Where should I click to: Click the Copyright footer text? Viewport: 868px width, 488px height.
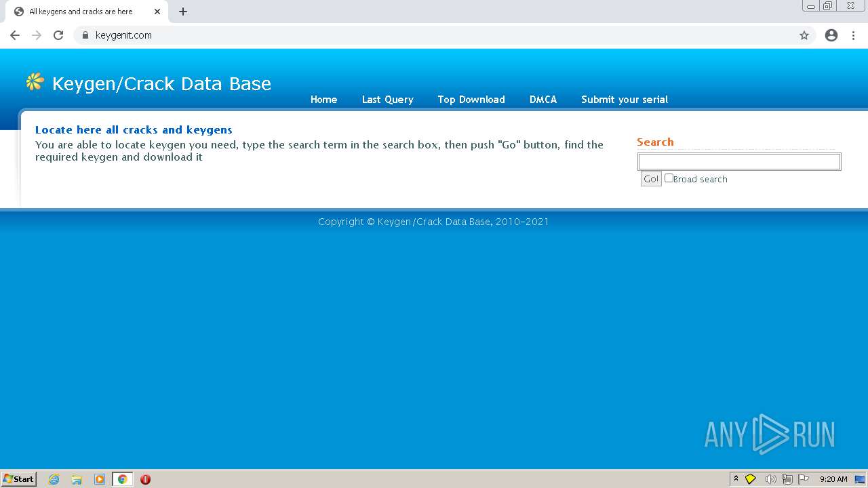coord(433,222)
